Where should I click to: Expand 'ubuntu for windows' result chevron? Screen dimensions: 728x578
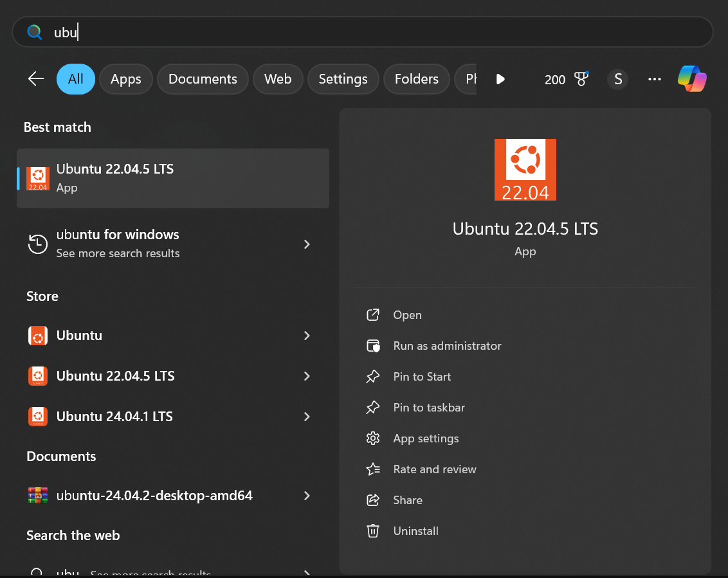click(306, 244)
